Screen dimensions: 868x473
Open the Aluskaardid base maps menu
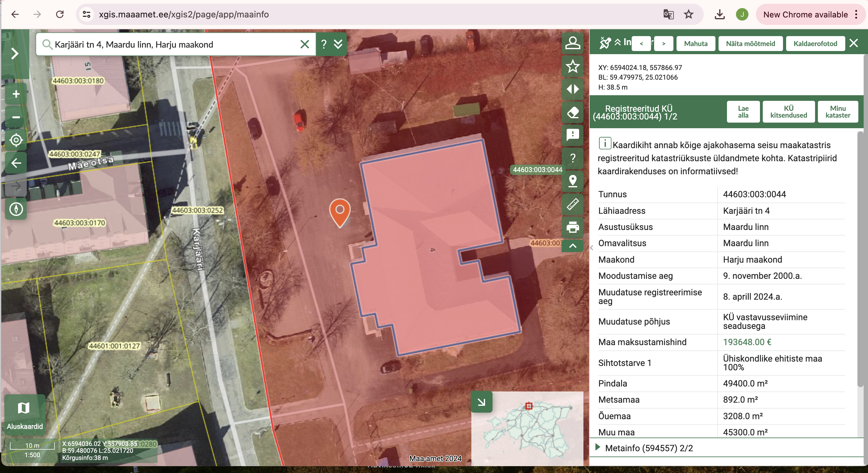coord(25,414)
